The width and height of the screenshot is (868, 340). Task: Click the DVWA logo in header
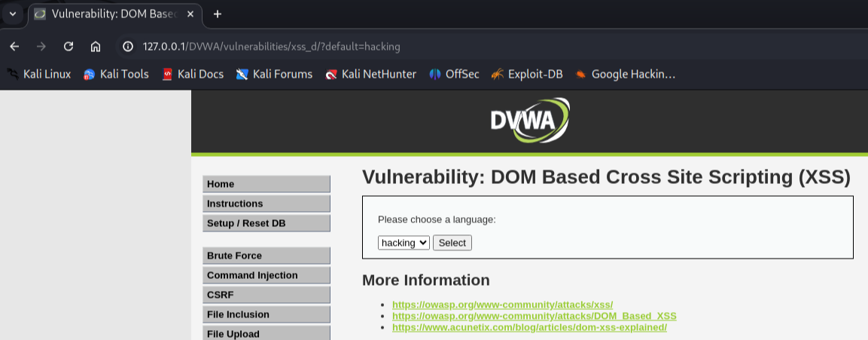tap(530, 121)
